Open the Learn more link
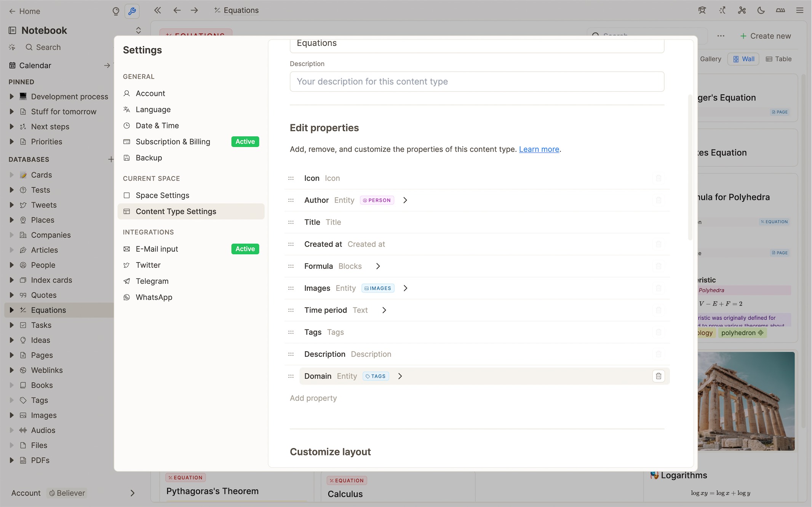This screenshot has height=507, width=812. (x=539, y=149)
